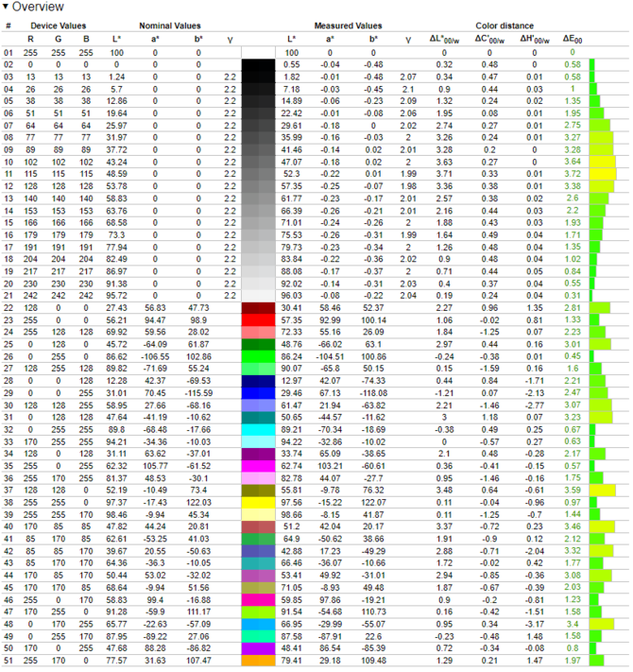Select the white swatch in row 01

(258, 53)
